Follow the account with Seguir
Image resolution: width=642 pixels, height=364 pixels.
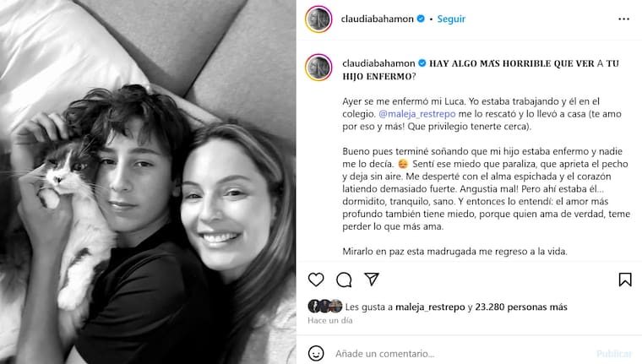451,19
